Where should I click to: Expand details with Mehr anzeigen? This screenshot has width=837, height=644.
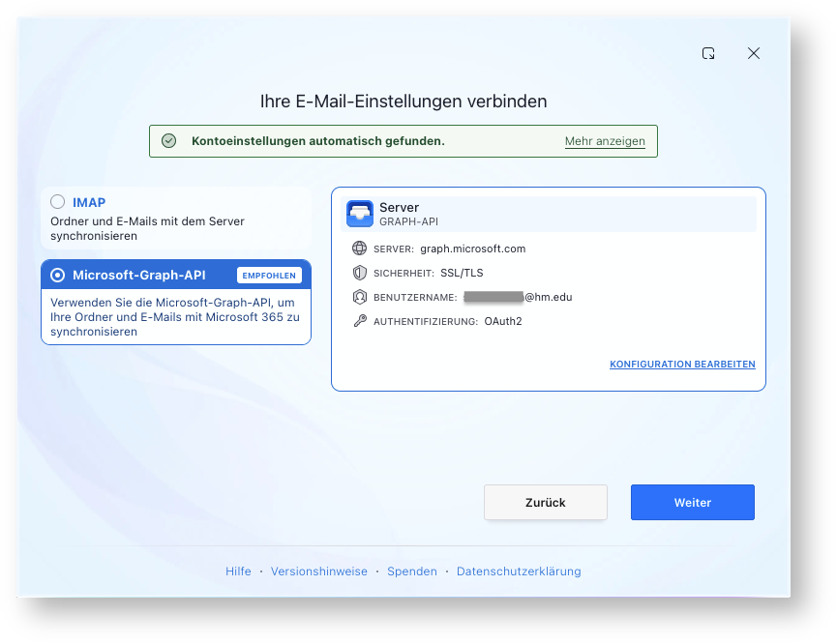[x=605, y=141]
